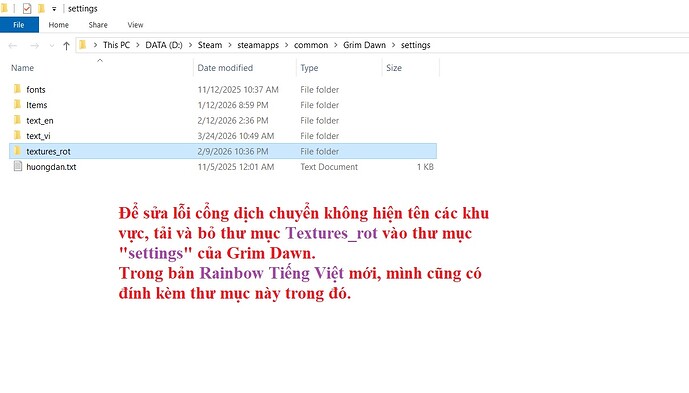The width and height of the screenshot is (689, 393).
Task: Open the Customize Quick Access Toolbar dropdown
Action: pos(54,9)
